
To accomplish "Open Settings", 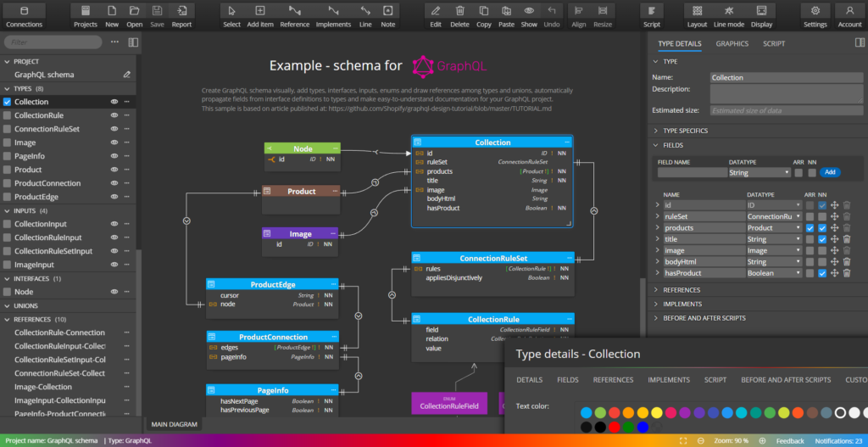I will (x=815, y=16).
